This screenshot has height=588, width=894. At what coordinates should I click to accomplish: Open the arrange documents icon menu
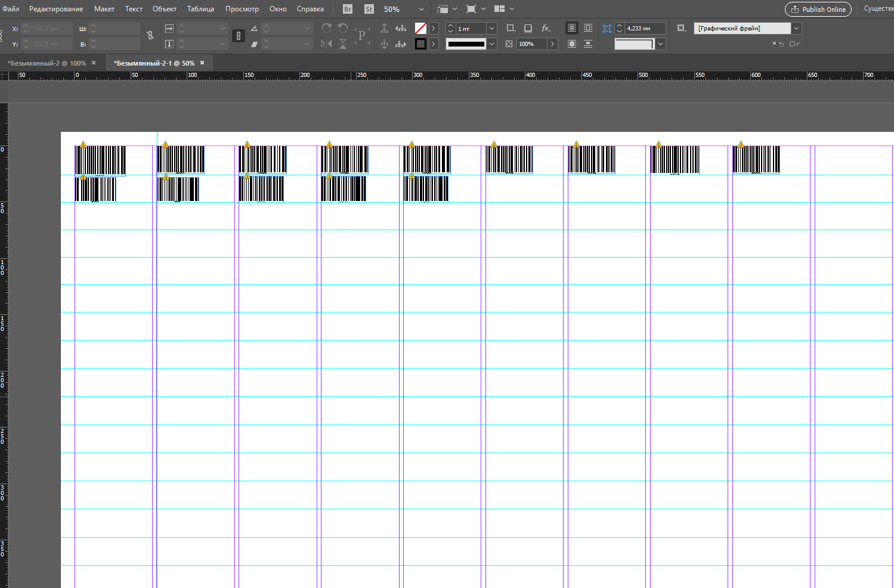504,9
